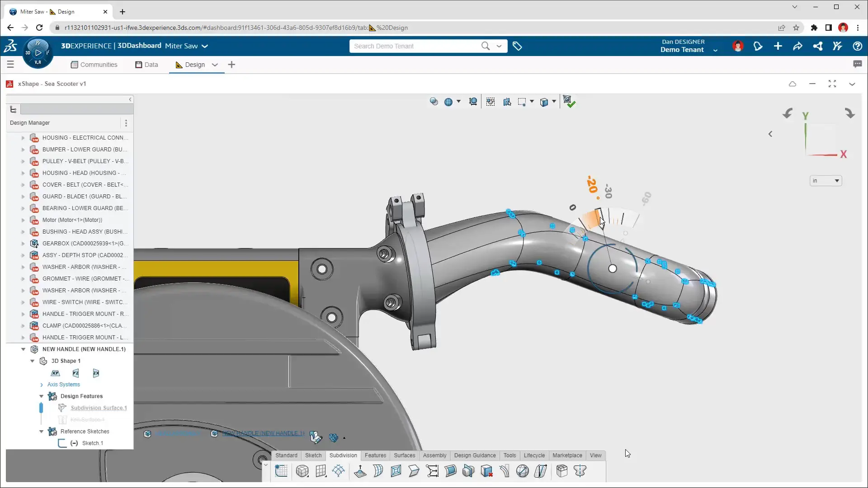
Task: Click the primitive box subdivision tool
Action: 302,471
